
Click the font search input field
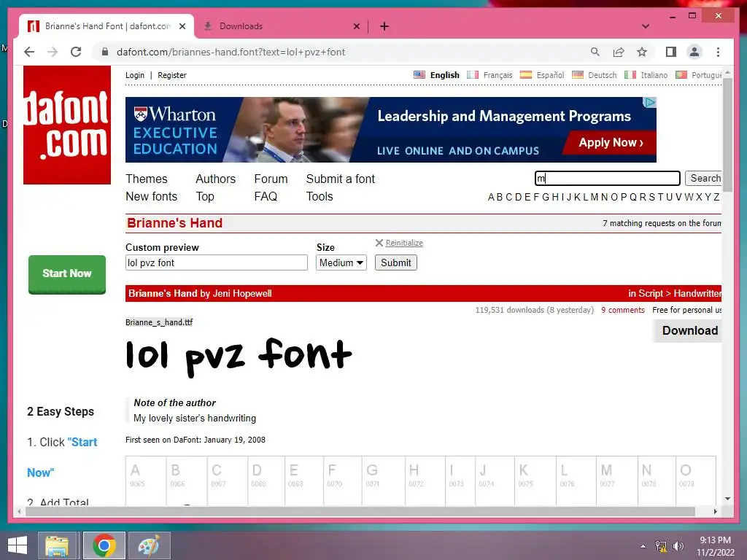pos(608,178)
